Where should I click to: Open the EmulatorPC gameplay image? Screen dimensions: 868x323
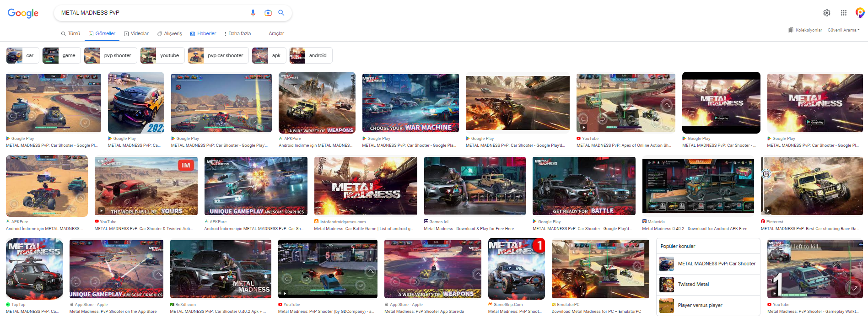coord(600,269)
